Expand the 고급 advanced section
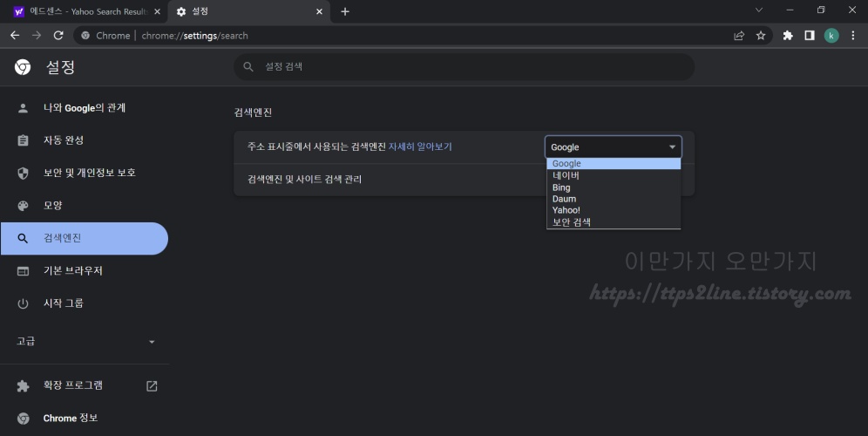This screenshot has width=868, height=436. [85, 341]
